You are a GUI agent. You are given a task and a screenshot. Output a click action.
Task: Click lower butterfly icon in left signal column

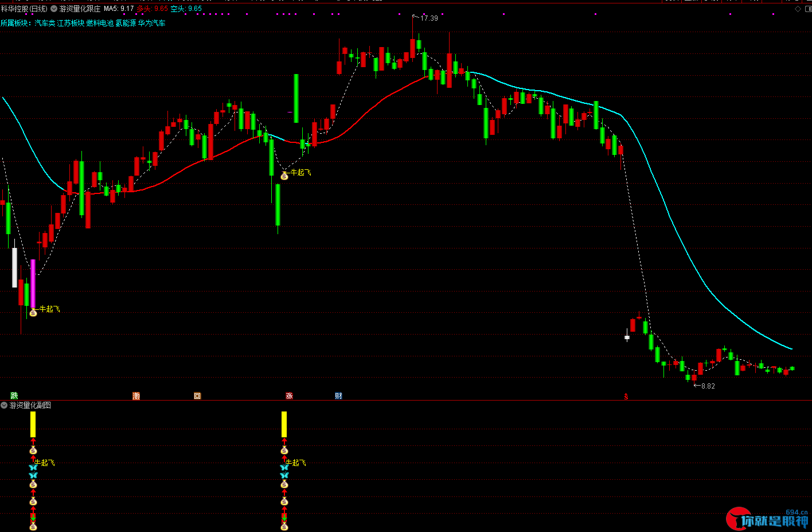(x=33, y=476)
